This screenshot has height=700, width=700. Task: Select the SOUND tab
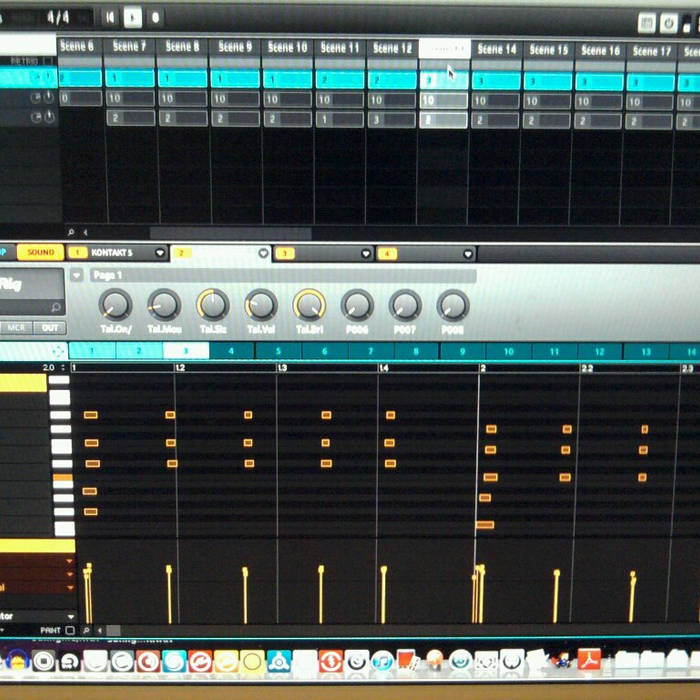click(x=40, y=253)
